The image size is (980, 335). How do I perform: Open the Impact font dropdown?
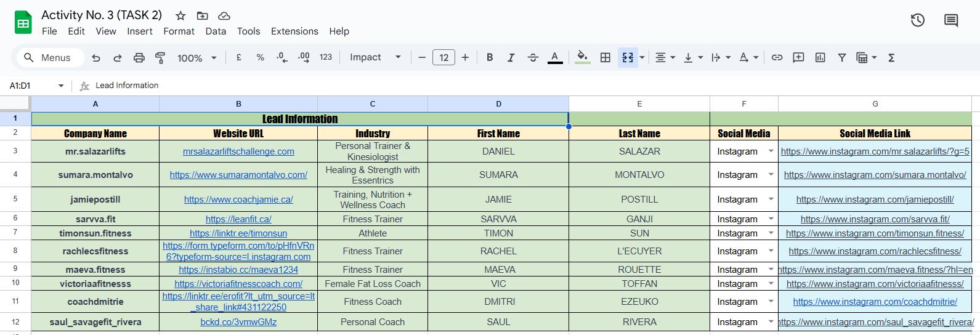pyautogui.click(x=375, y=57)
